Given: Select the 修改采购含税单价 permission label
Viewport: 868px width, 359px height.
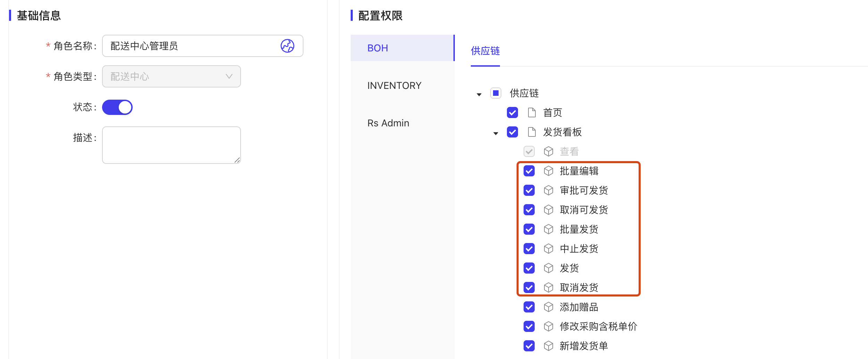Looking at the screenshot, I should [598, 326].
